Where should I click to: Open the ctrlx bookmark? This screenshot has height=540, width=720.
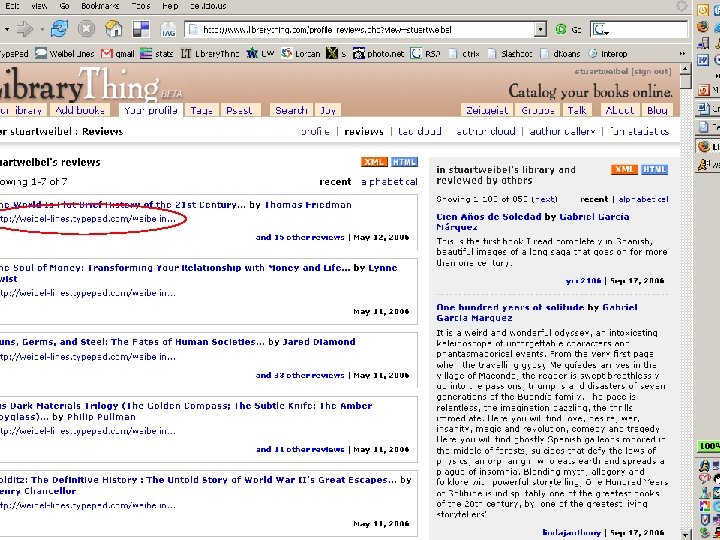pos(465,54)
